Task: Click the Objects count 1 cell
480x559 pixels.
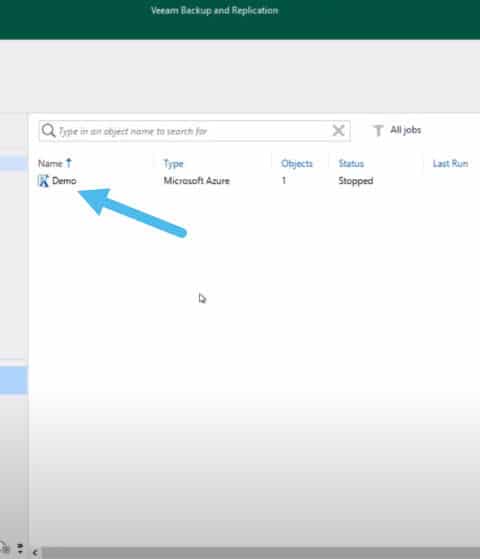Action: click(x=284, y=181)
